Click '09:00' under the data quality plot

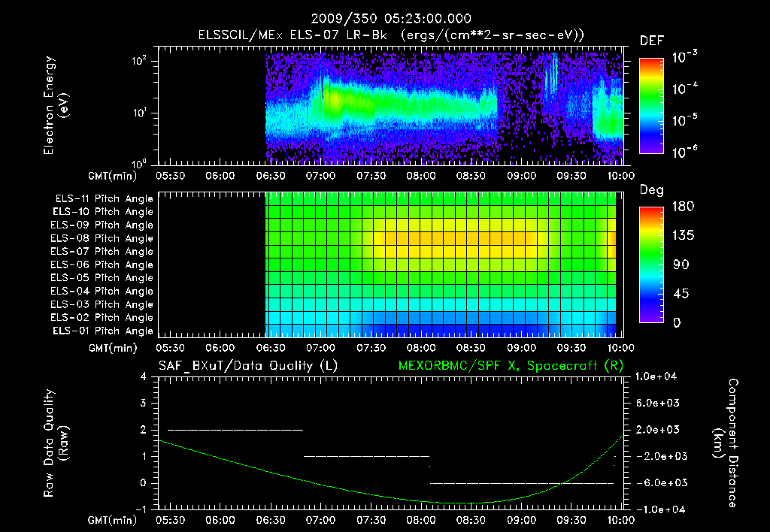[x=520, y=520]
